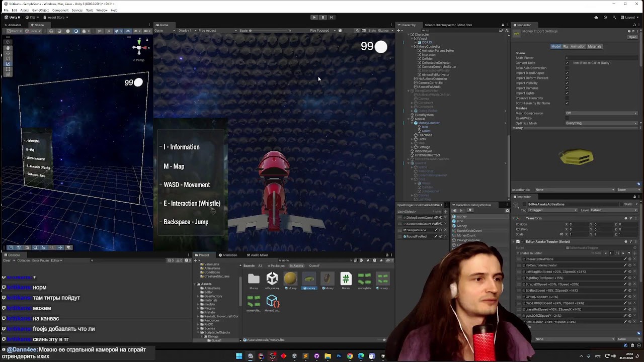Open the Asset Store dropdown
The image size is (644, 362).
pyautogui.click(x=56, y=17)
